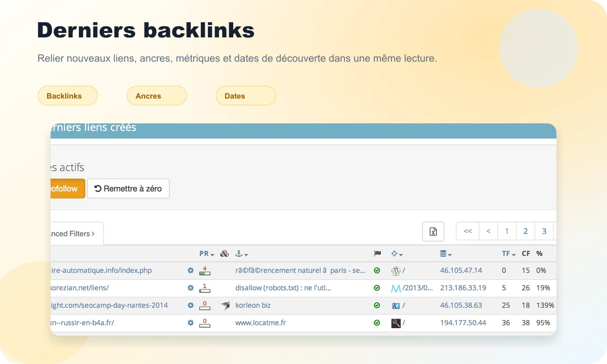Select the Dates pill tag
This screenshot has height=364, width=607.
246,96
